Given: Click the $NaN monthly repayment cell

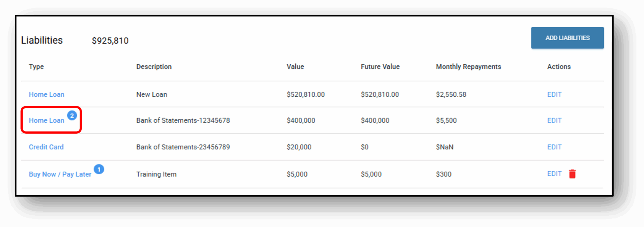Looking at the screenshot, I should point(445,147).
